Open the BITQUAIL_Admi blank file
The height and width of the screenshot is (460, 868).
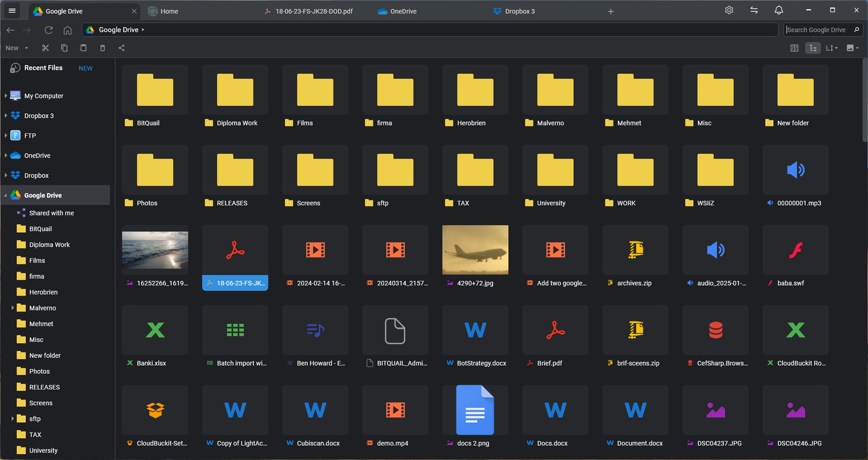(x=395, y=338)
